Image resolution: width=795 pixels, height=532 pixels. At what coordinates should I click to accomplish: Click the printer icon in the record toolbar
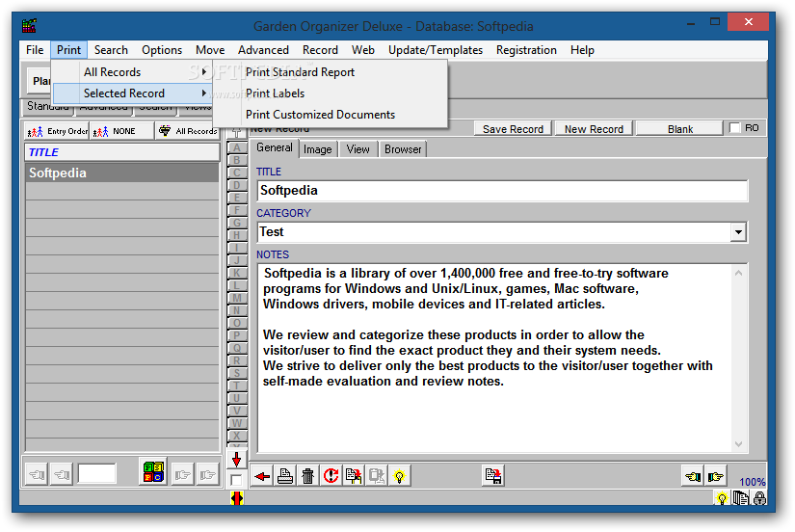285,476
